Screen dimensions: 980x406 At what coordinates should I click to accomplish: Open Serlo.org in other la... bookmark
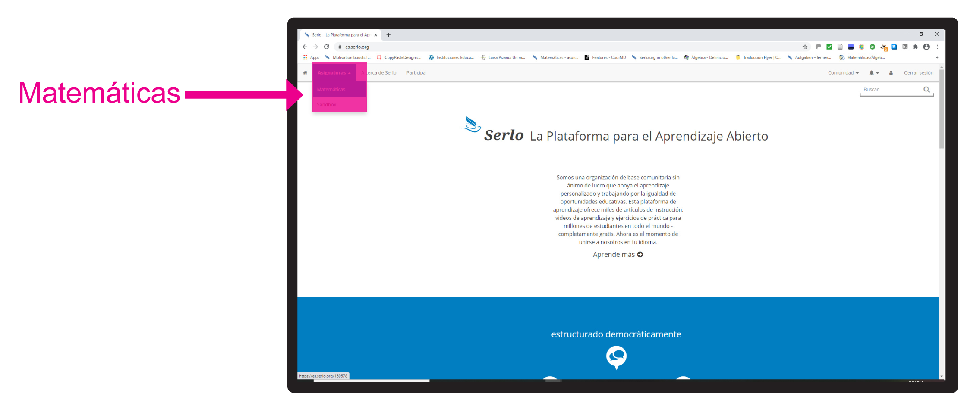click(x=655, y=57)
